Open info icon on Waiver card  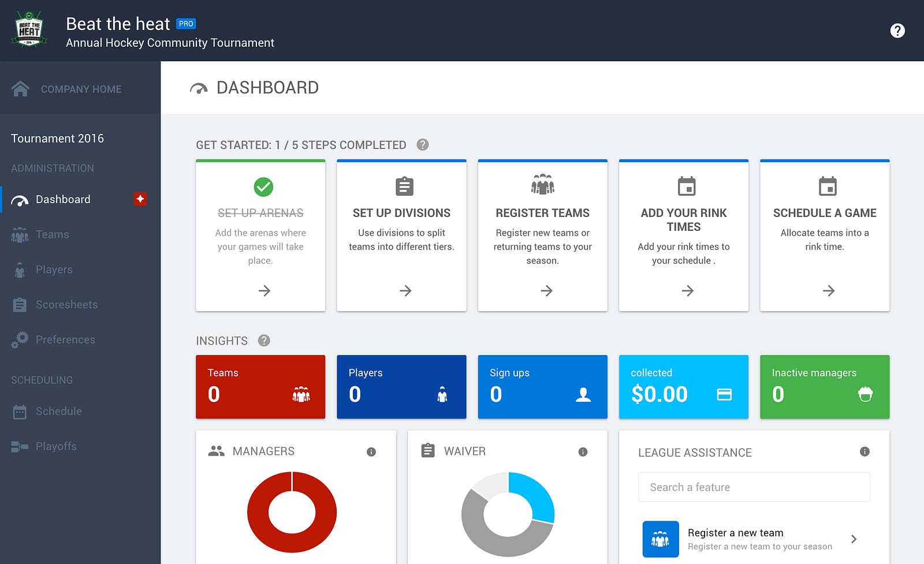[583, 452]
